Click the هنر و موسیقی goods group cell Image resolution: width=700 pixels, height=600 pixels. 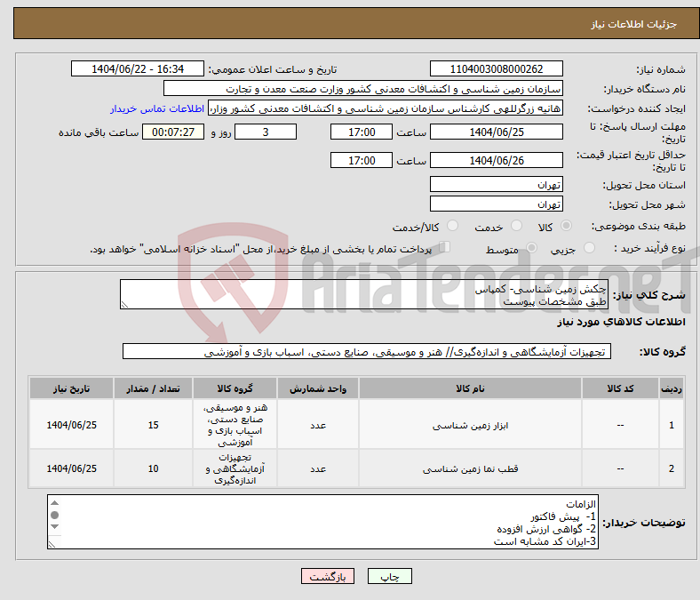tap(235, 424)
